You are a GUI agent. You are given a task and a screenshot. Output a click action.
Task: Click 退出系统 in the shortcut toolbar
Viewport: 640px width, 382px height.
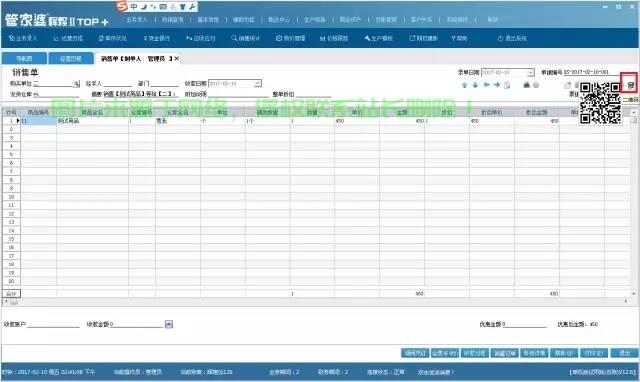[512, 38]
